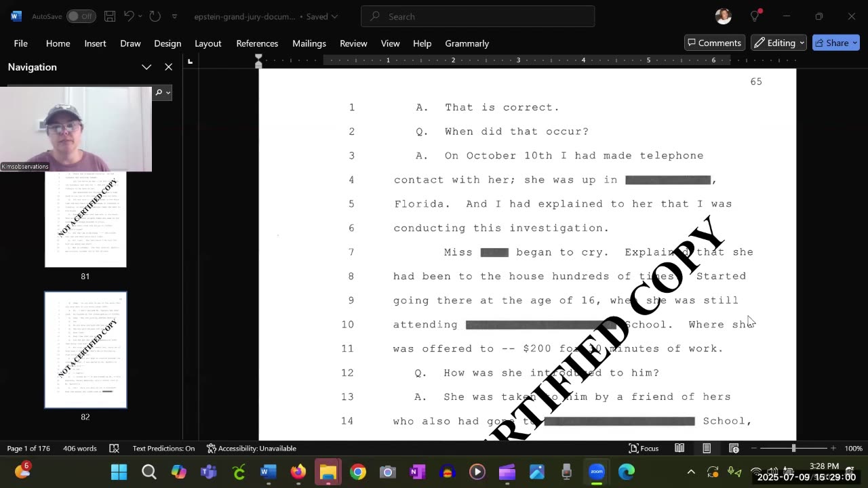Click the Comments button
Screen dimensions: 868x488
[x=715, y=43]
